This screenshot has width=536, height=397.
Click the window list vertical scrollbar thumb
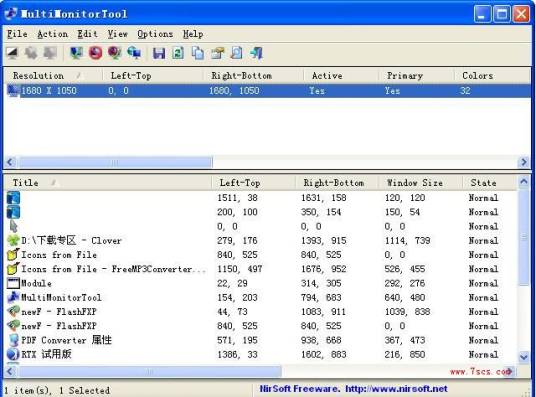524,237
